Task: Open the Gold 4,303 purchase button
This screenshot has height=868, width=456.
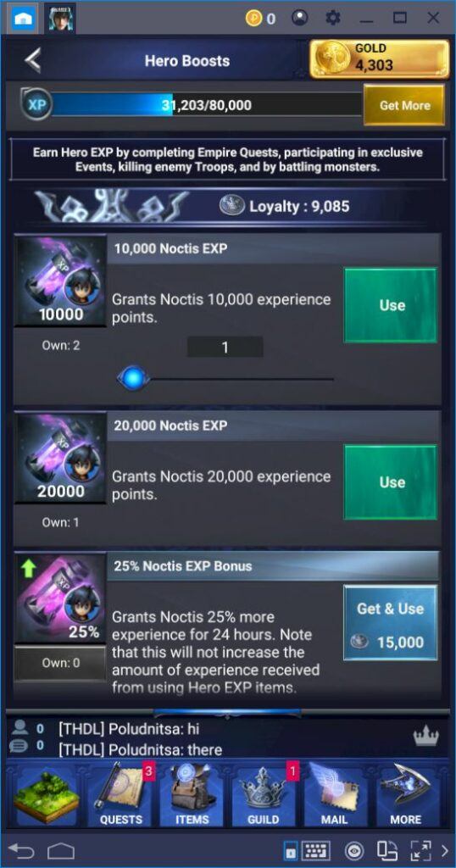Action: pos(380,58)
